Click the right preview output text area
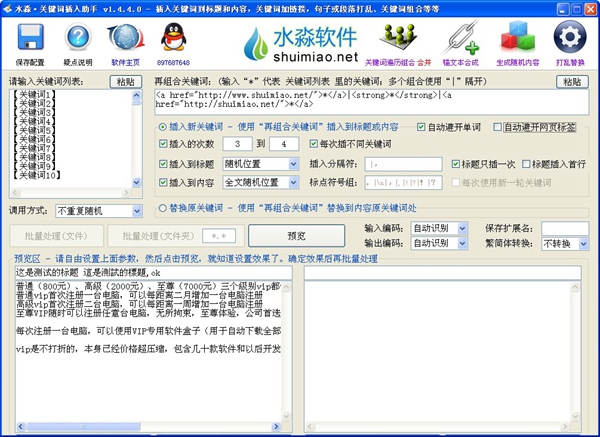 click(x=438, y=352)
